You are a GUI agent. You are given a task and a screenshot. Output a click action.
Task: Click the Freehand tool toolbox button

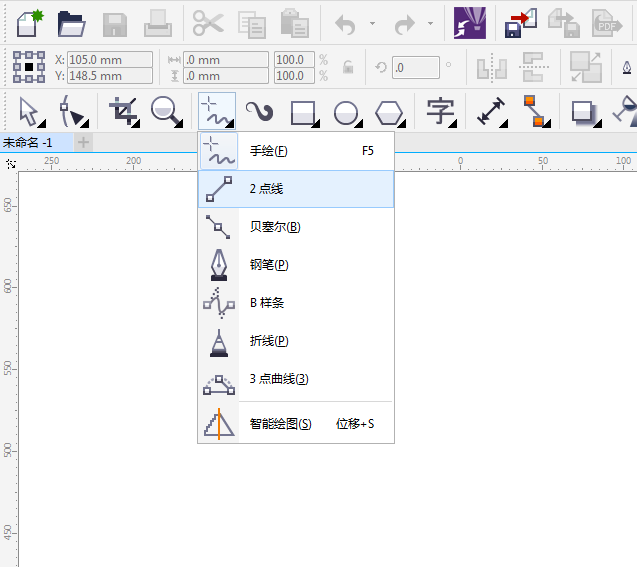pos(217,111)
